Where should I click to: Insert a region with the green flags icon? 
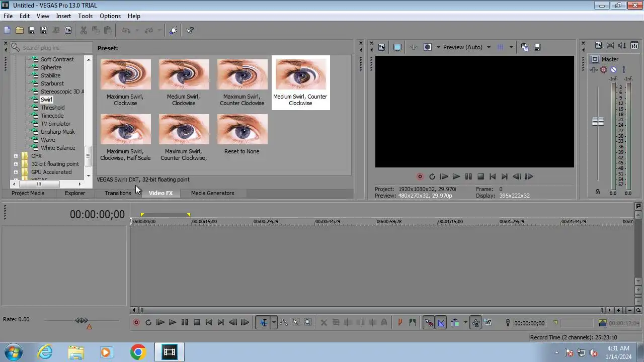[413, 323]
